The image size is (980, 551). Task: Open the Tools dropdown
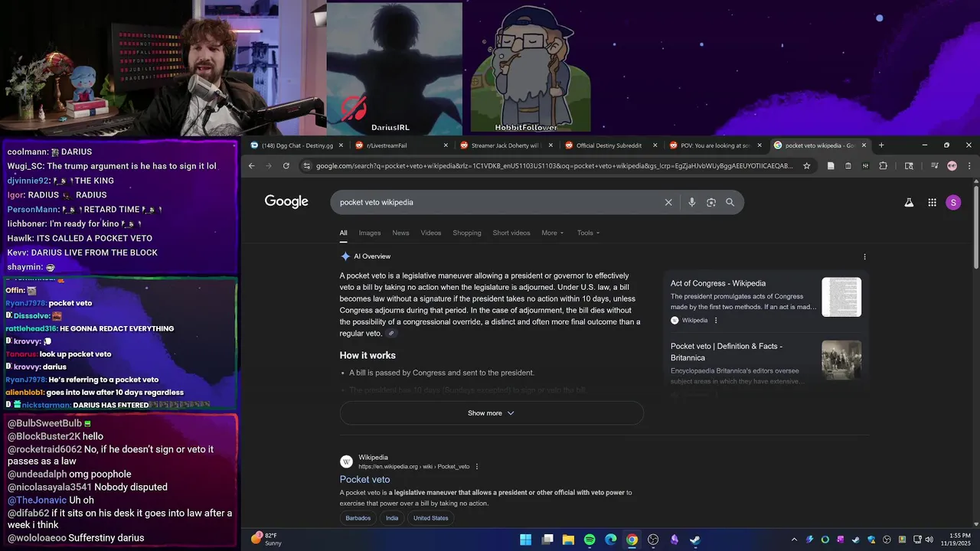[588, 233]
